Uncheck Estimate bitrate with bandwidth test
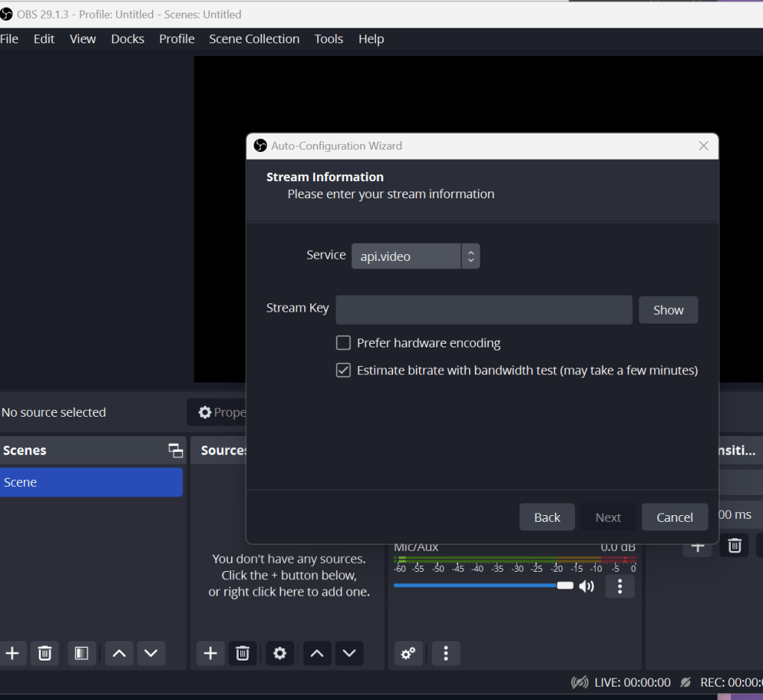Screen dimensions: 763x700 click(x=344, y=371)
